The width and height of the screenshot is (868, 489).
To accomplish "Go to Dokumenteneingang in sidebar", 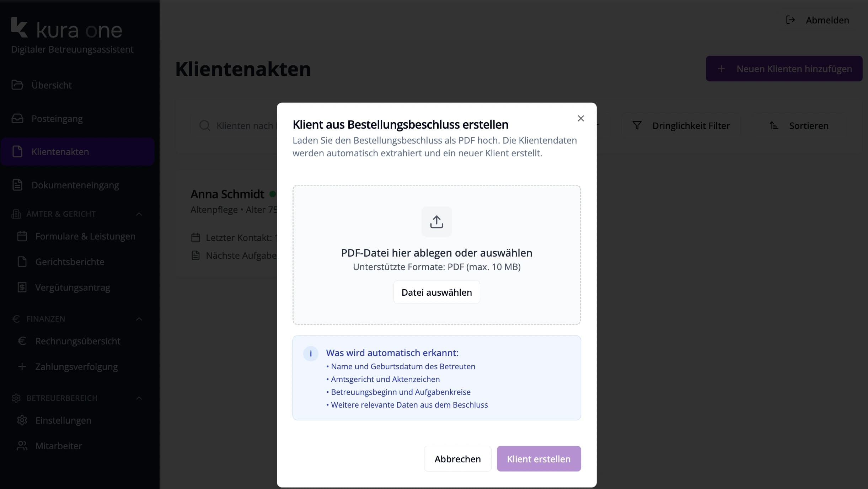I will [x=75, y=185].
